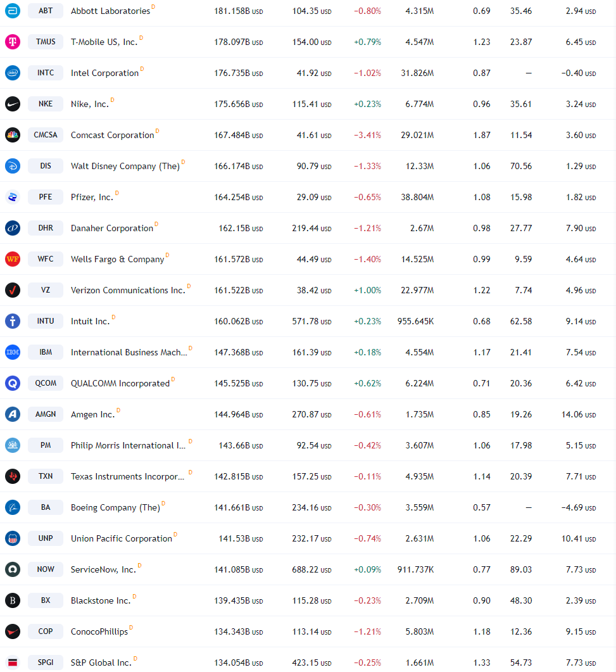The height and width of the screenshot is (672, 616).
Task: Click the 89.03 P/E value for ServiceNow
Action: (521, 569)
